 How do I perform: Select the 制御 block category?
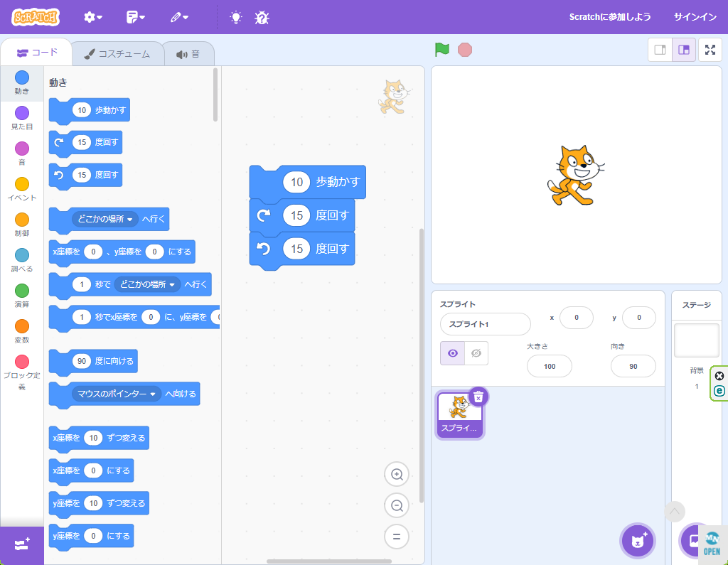22,225
